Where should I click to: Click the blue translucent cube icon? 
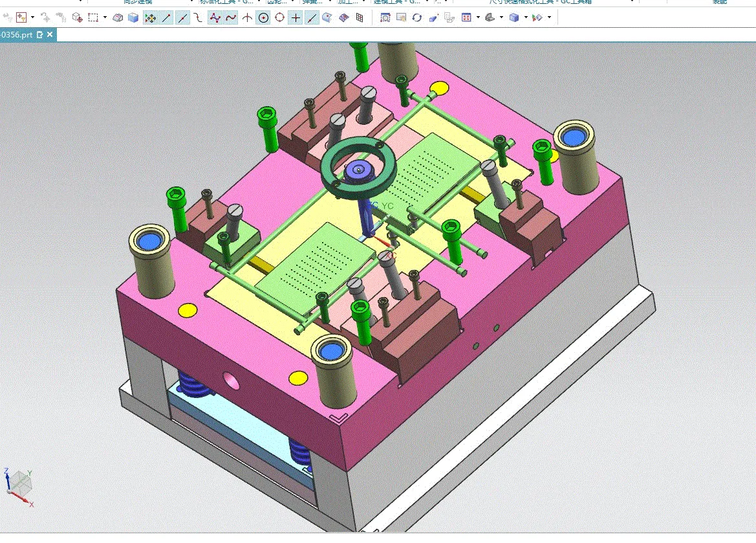pyautogui.click(x=133, y=18)
